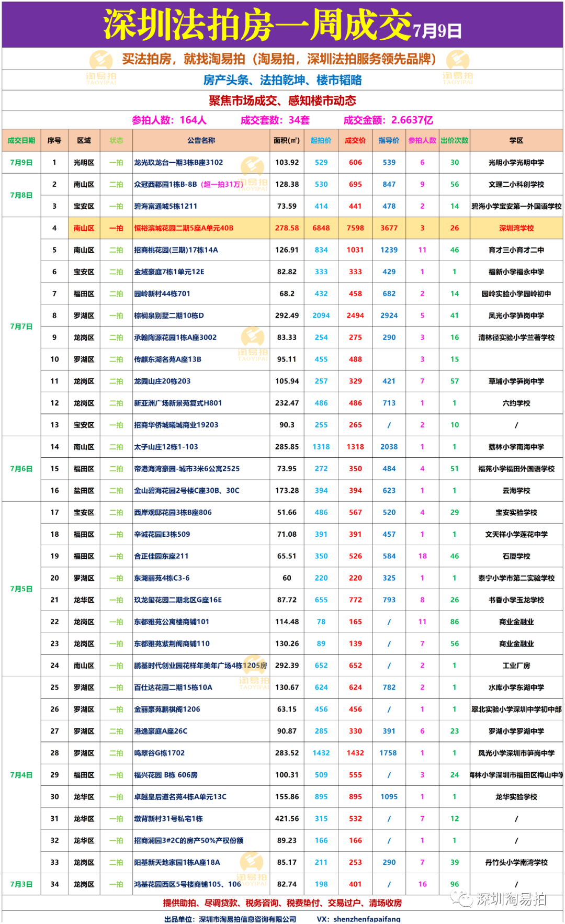Select listing 东都雅苑公寓楼商铺101
This screenshot has height=924, width=565.
(172, 622)
